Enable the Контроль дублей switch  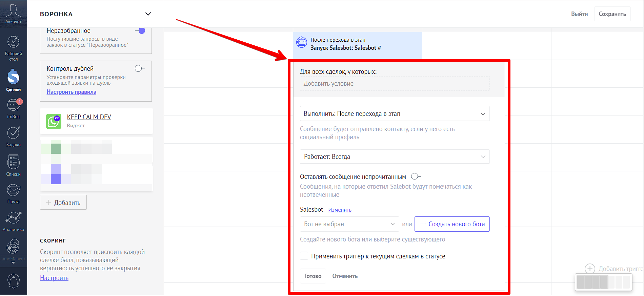140,69
